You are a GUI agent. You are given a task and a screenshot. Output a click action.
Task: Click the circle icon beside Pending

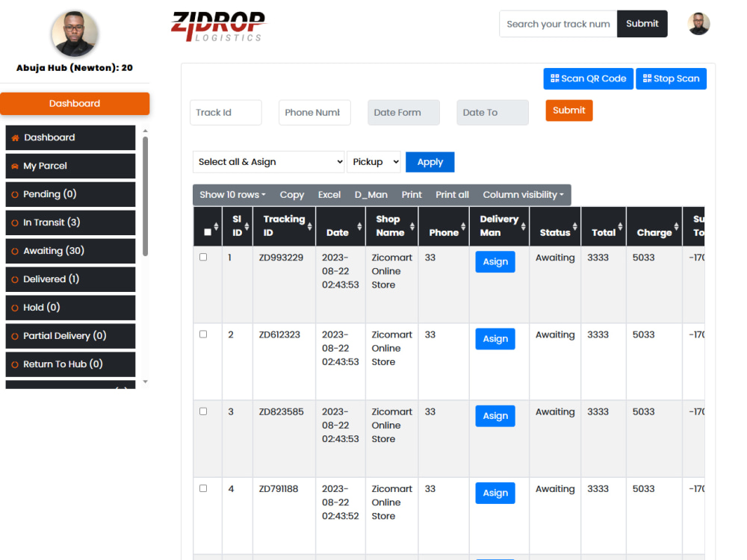(15, 194)
